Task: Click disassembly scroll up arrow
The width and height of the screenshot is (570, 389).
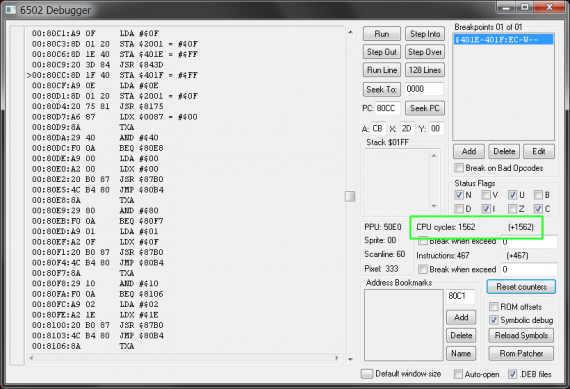Action: point(350,32)
